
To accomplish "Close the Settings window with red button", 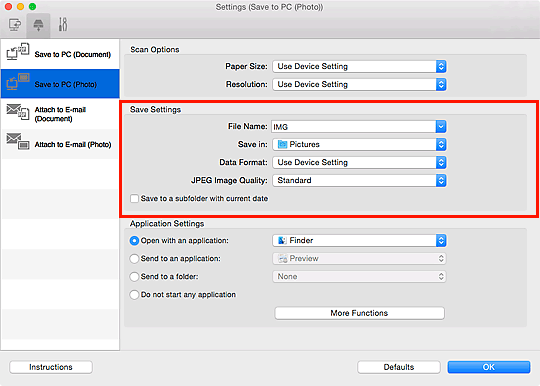I will 8,7.
